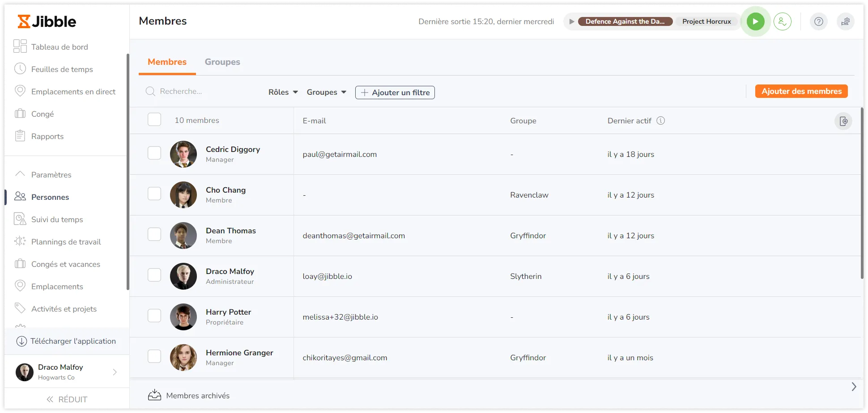Open Activités et projets settings
This screenshot has width=868, height=413.
(64, 309)
